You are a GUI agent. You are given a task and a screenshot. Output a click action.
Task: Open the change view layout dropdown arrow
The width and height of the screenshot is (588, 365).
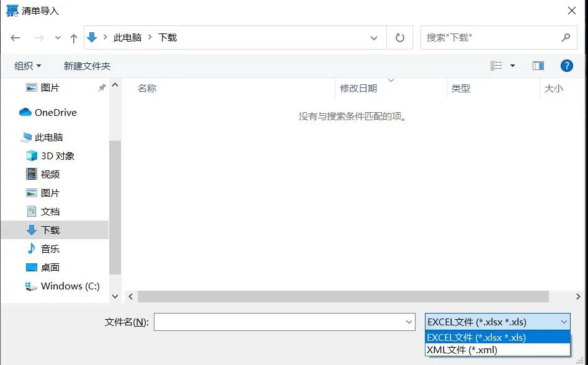(512, 66)
